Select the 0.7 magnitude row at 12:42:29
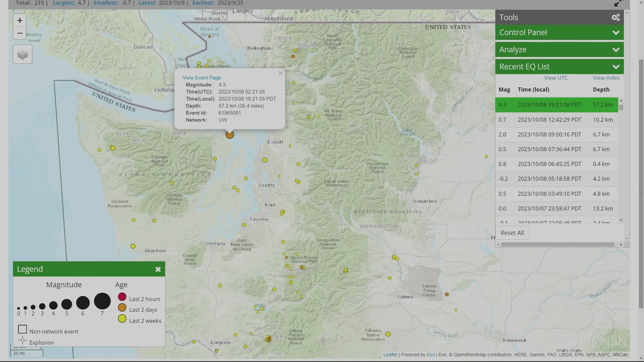644x362 pixels. tap(557, 120)
